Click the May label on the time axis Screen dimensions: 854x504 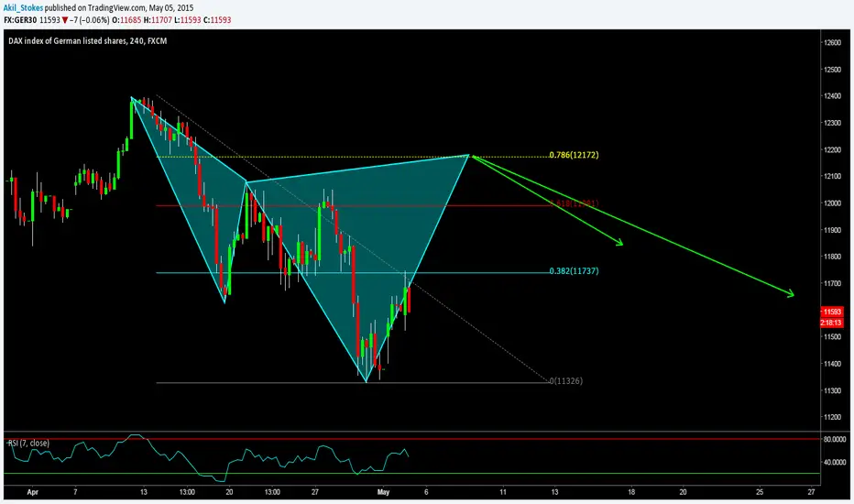(x=383, y=492)
